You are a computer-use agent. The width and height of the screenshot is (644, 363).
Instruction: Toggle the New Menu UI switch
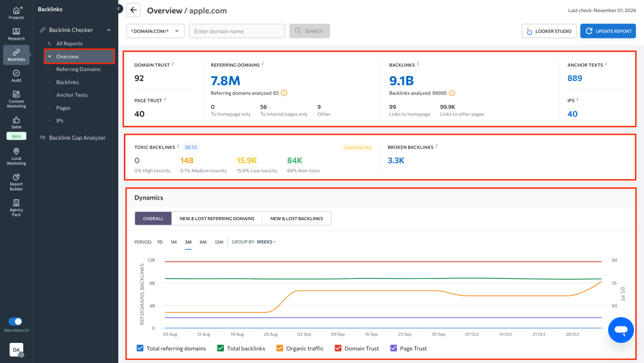[15, 321]
